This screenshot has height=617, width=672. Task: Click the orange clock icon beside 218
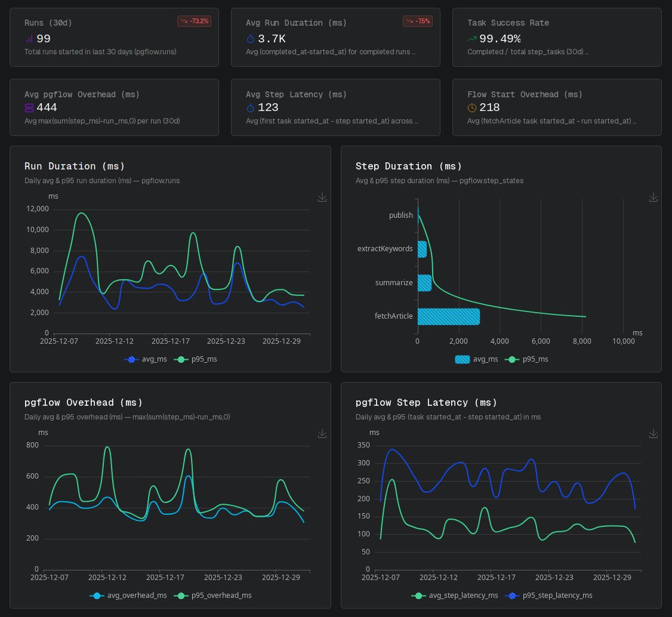[x=472, y=107]
